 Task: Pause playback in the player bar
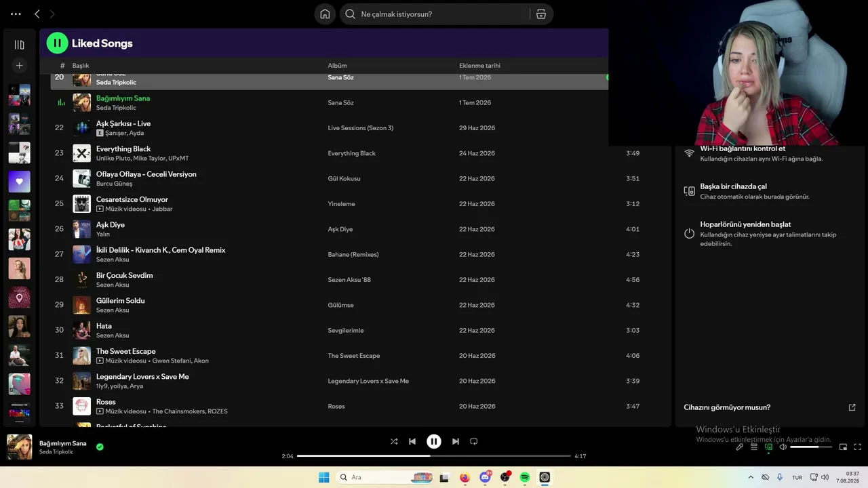point(434,441)
